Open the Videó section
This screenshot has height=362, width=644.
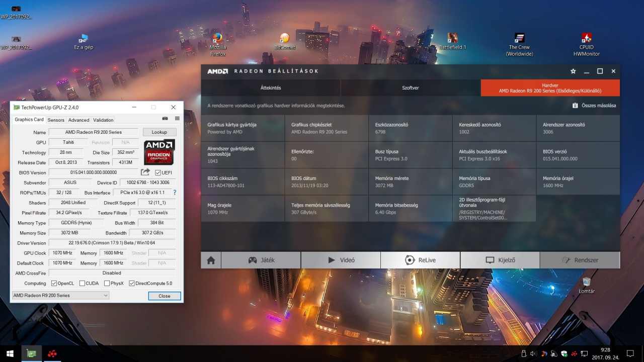[x=341, y=260]
